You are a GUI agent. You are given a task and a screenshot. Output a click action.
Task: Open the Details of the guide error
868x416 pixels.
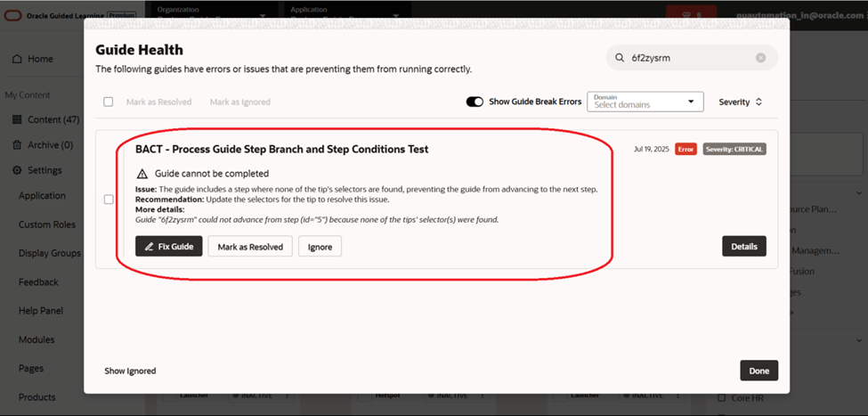click(744, 247)
